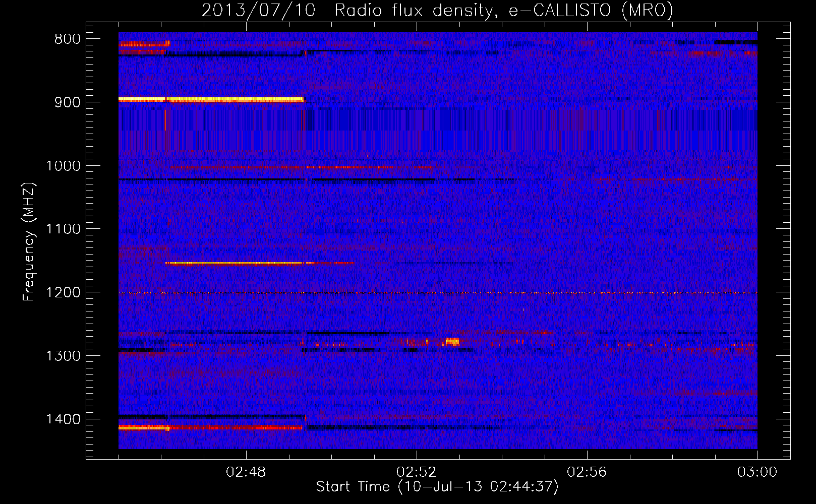Image resolution: width=816 pixels, height=504 pixels.
Task: Click the 'Start Time (10-Jul-13 02:44:37)' label
Action: click(x=437, y=487)
